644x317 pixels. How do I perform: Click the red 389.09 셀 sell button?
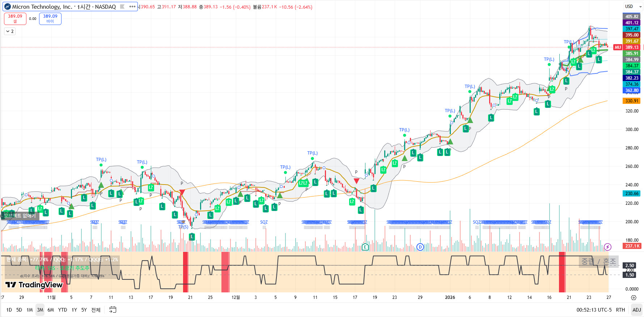15,19
